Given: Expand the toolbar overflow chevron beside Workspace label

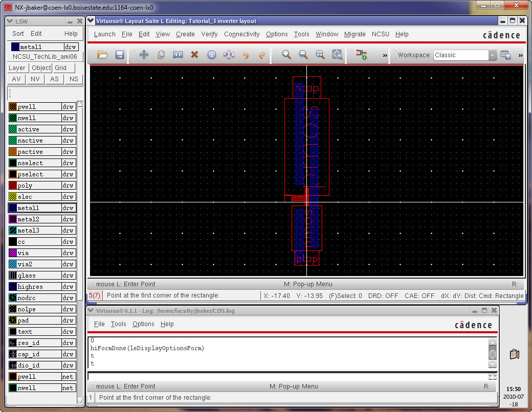Looking at the screenshot, I should (x=385, y=55).
